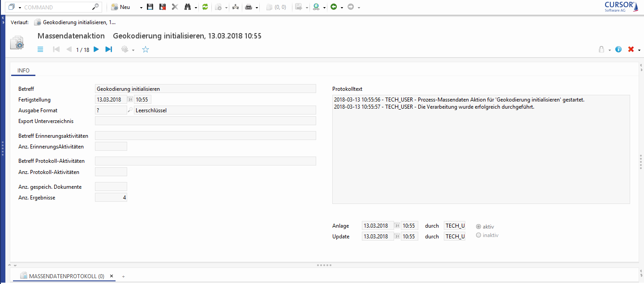Expand the dropdown beside the red X icon
The image size is (644, 284).
639,50
